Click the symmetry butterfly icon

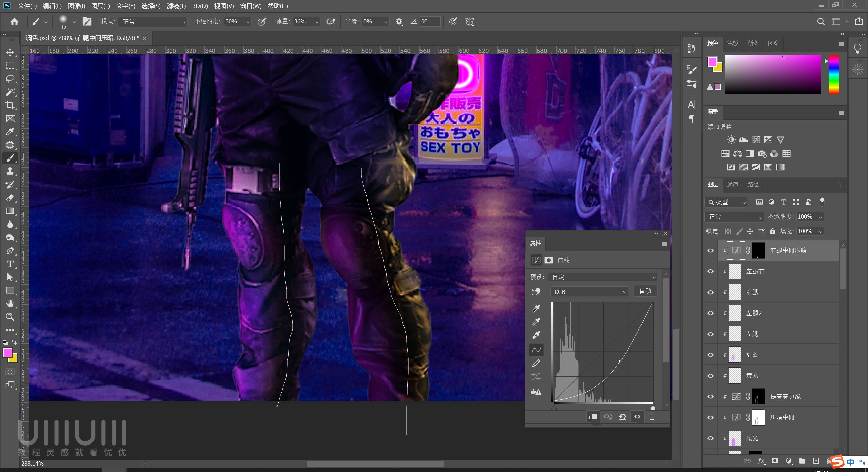(x=470, y=22)
